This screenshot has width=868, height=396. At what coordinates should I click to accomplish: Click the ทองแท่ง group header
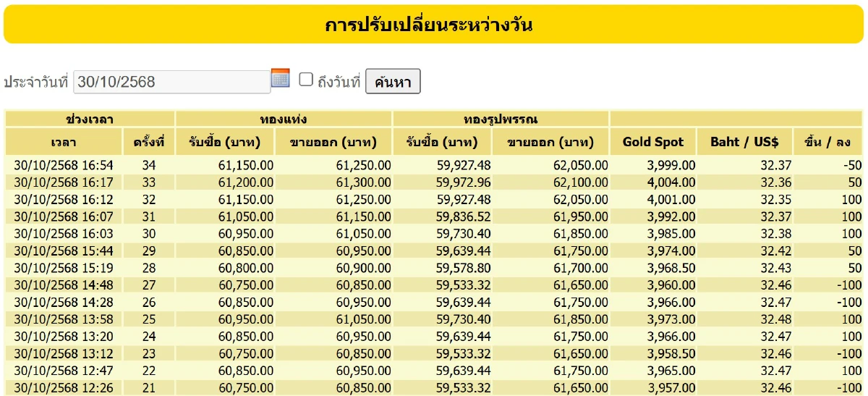[284, 119]
